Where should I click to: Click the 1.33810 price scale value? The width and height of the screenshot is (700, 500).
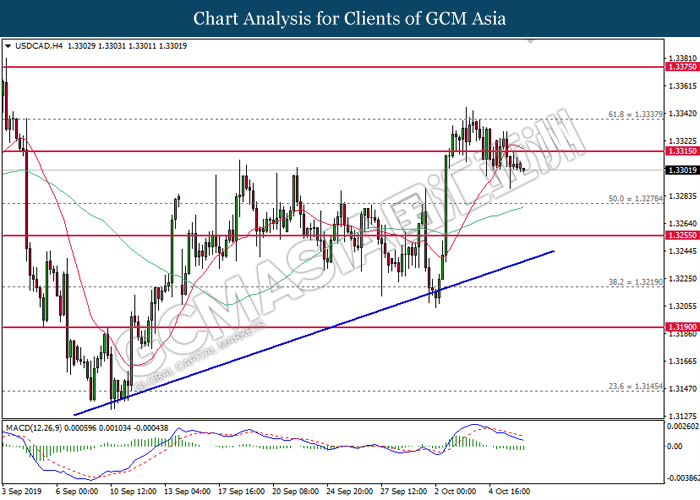point(683,58)
